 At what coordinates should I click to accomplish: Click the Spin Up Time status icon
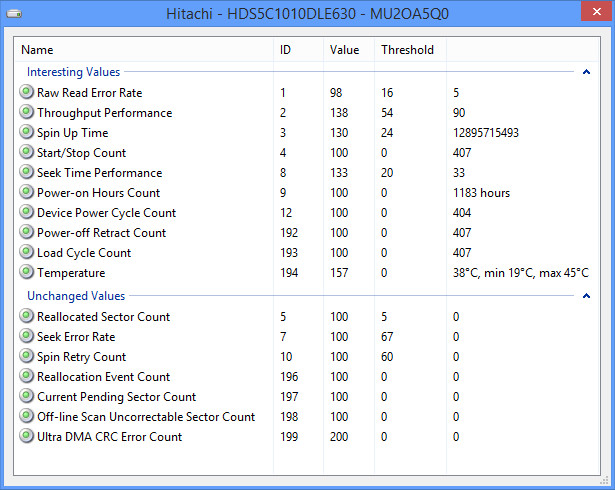(x=26, y=132)
